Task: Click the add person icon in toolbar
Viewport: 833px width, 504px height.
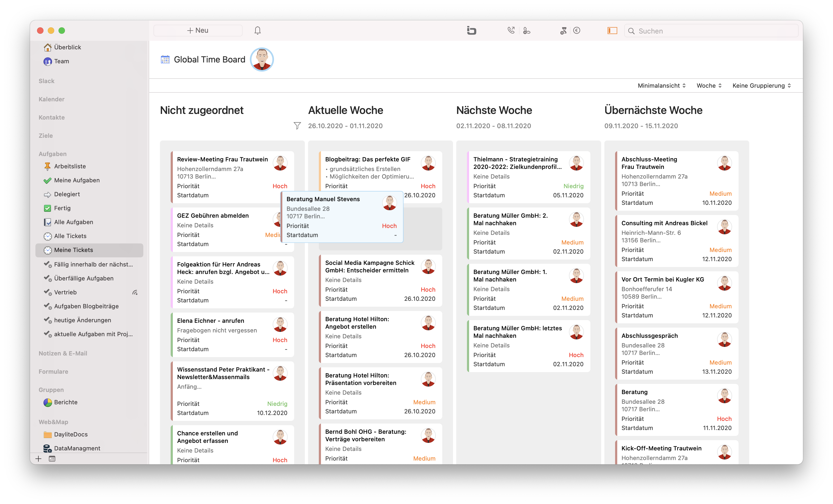Action: 526,30
